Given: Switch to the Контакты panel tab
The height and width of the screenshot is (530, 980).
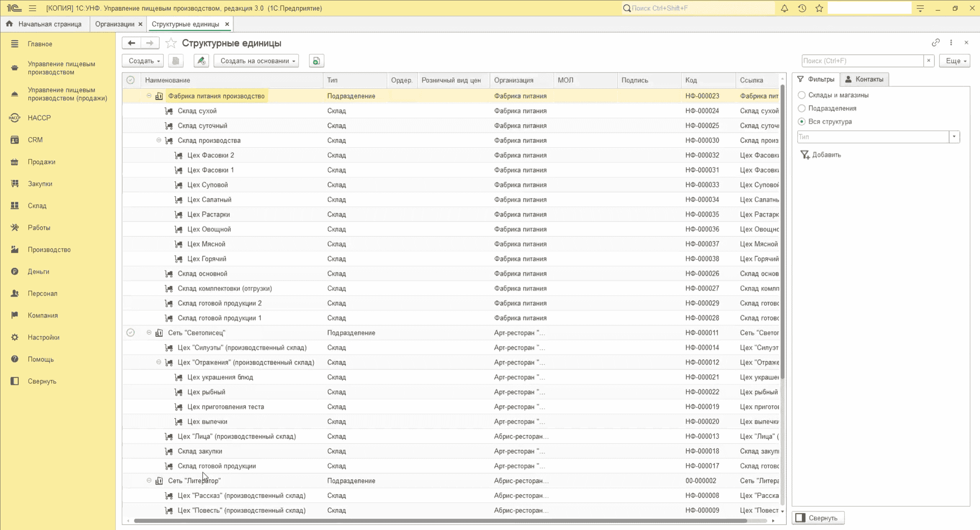Looking at the screenshot, I should pos(864,79).
